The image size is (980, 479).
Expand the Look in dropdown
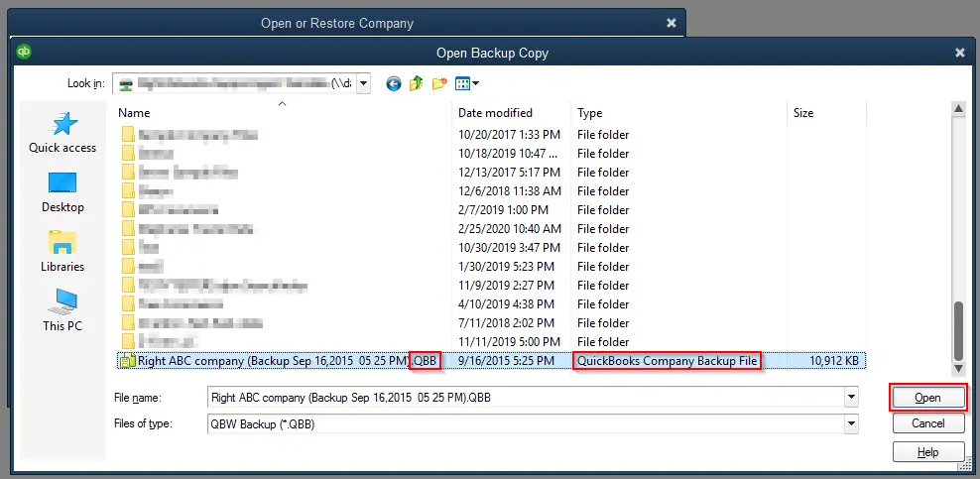(x=363, y=83)
